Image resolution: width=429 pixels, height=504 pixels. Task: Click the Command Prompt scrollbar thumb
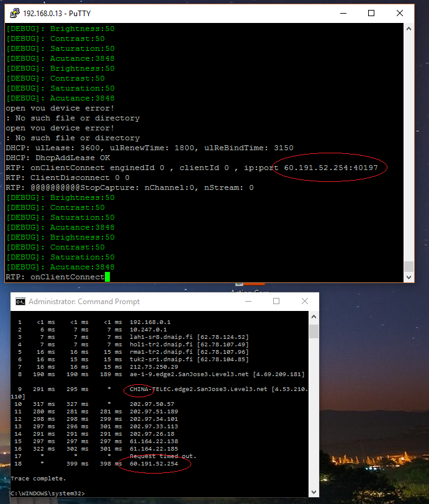click(314, 330)
